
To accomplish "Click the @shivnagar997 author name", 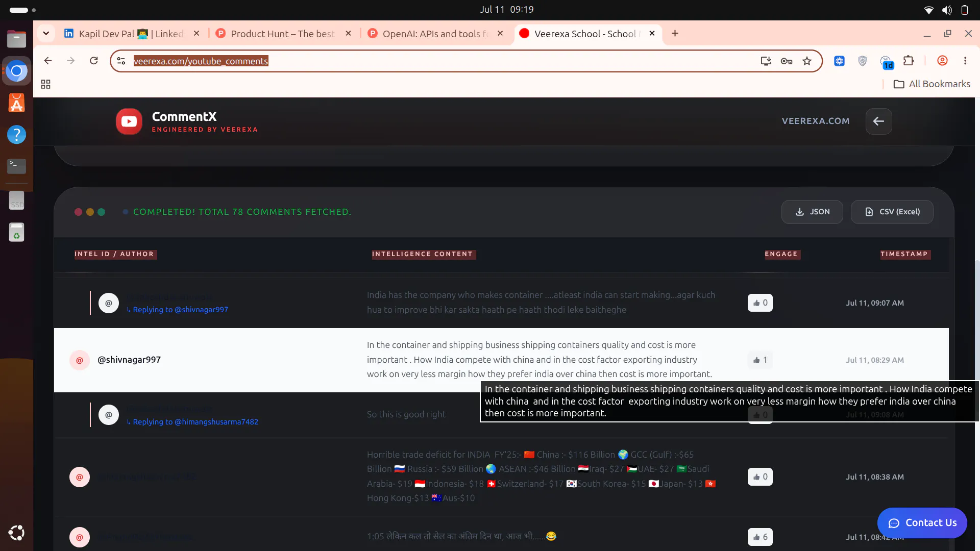I will (x=129, y=360).
